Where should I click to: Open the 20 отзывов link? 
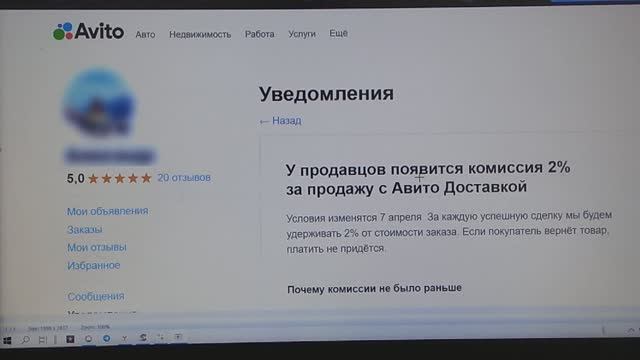[184, 178]
